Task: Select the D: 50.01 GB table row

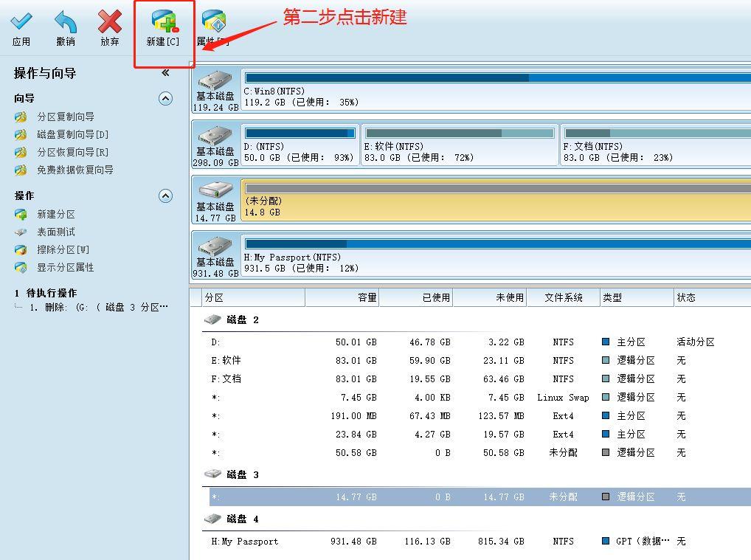Action: coord(480,342)
